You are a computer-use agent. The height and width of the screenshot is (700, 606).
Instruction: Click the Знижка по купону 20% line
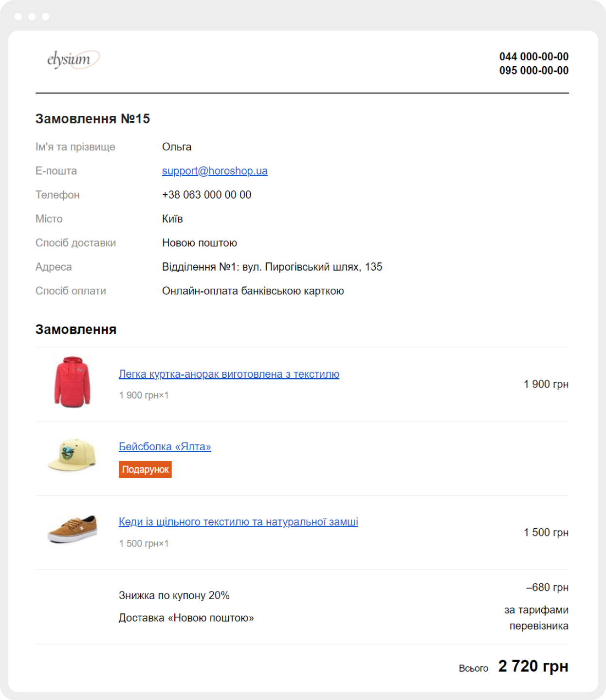pos(174,595)
